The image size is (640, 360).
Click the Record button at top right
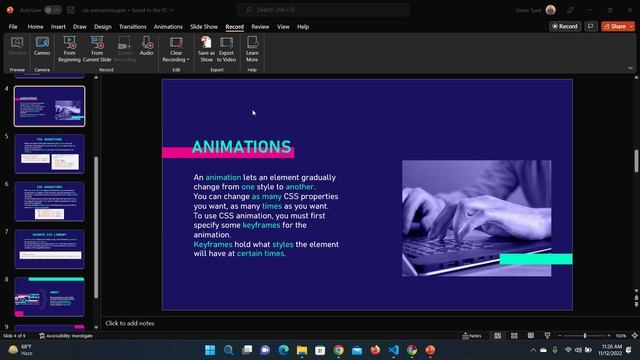565,26
